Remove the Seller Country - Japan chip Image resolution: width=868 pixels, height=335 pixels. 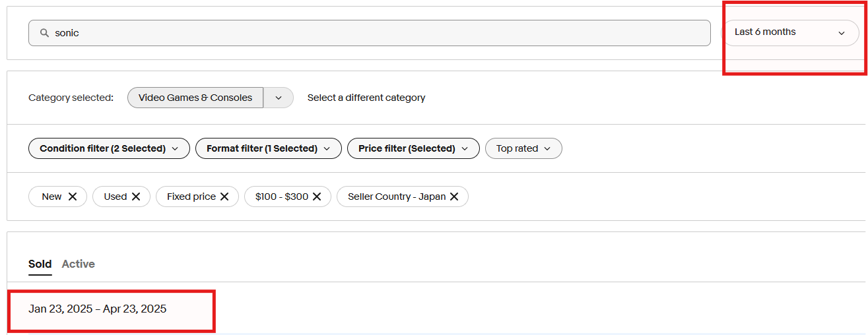(x=454, y=197)
